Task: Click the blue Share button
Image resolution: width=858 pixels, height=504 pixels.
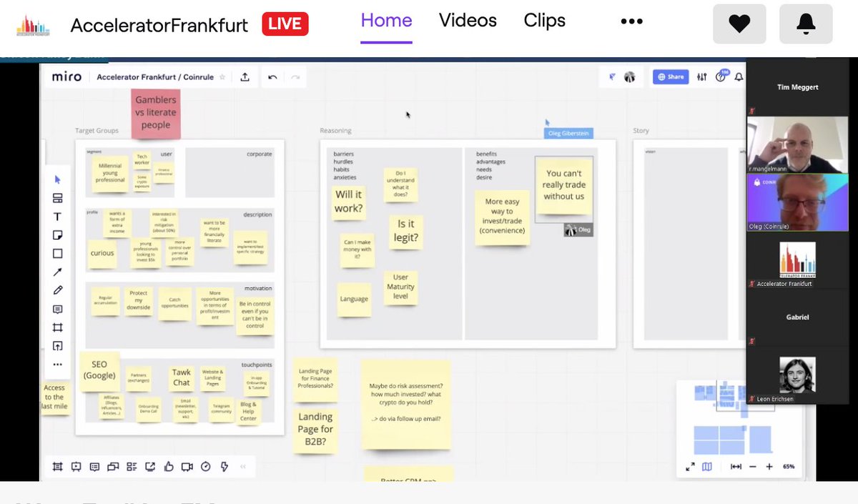Action: point(671,76)
